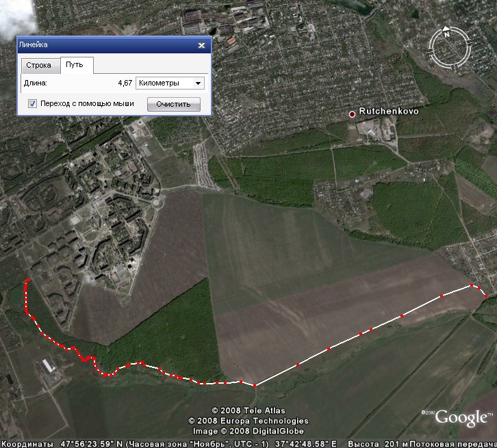Select the Путь tab
The width and height of the screenshot is (497, 448).
tap(75, 64)
